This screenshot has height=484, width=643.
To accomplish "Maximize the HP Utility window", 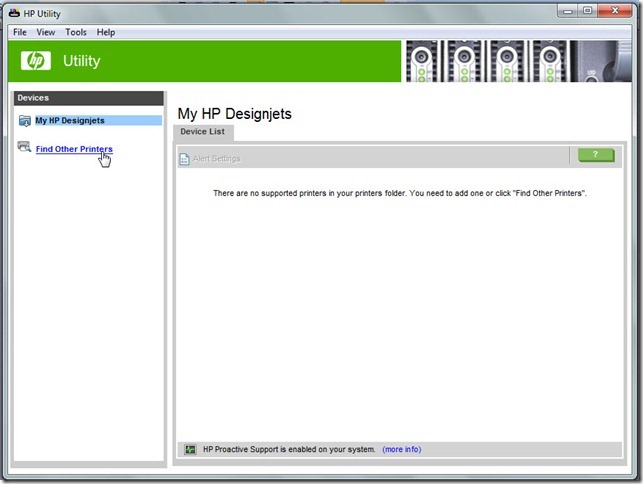I will click(587, 11).
